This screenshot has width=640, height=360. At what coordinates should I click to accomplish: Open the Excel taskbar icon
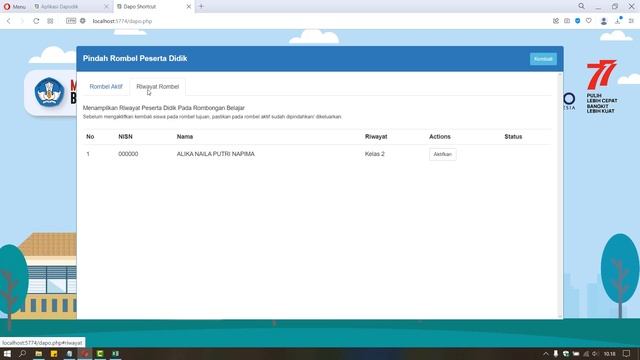(116, 353)
